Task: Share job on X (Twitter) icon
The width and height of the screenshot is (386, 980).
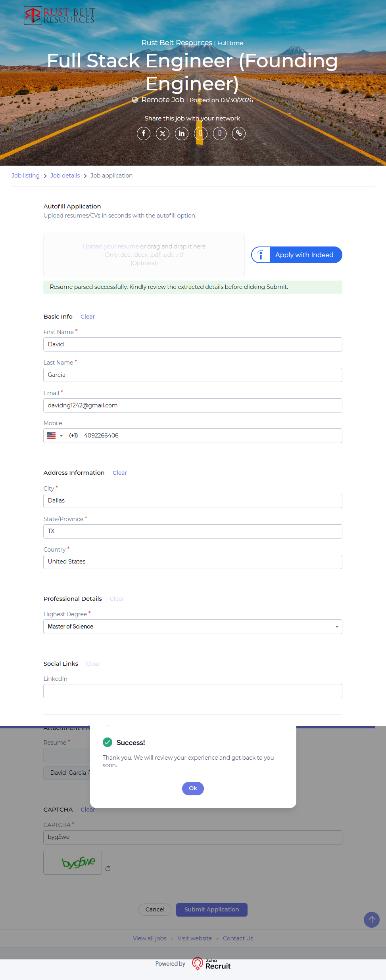Action: click(x=163, y=134)
